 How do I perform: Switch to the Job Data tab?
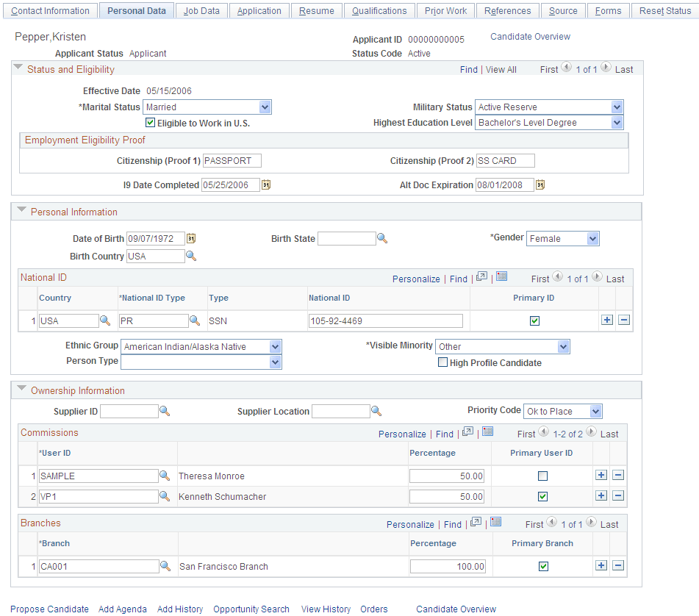tap(201, 10)
